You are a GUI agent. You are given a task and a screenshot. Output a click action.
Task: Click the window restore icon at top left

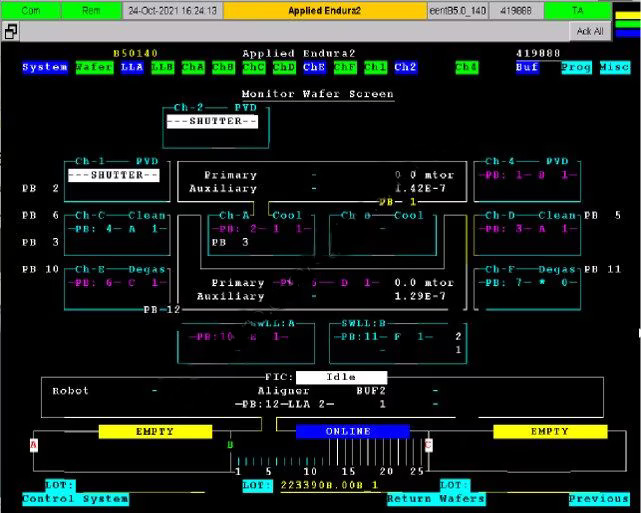tap(10, 31)
